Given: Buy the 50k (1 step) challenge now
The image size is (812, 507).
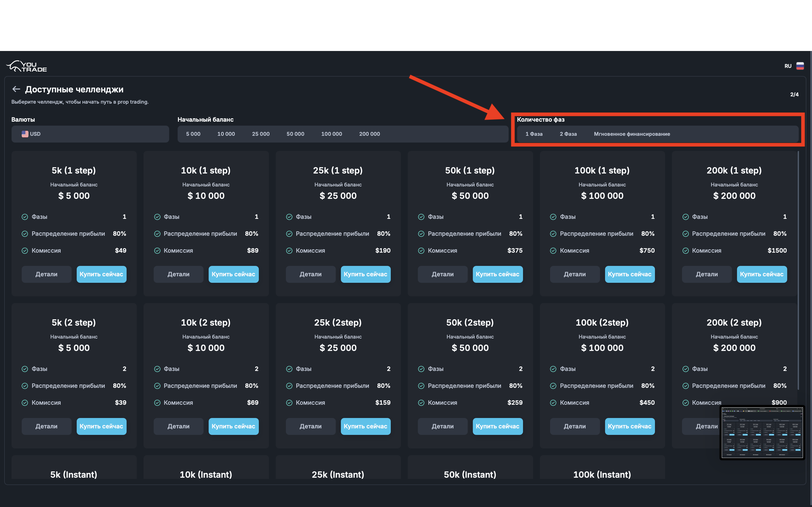Looking at the screenshot, I should point(497,274).
